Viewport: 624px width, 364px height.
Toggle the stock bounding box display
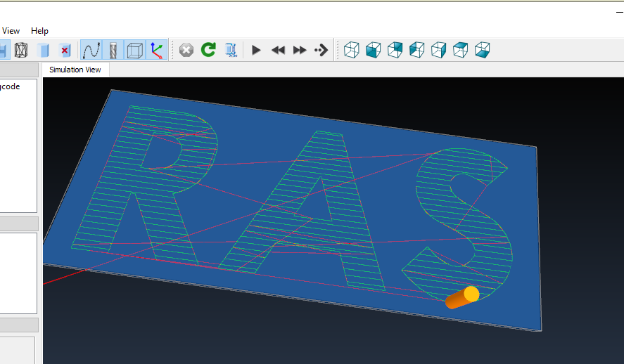(x=134, y=50)
